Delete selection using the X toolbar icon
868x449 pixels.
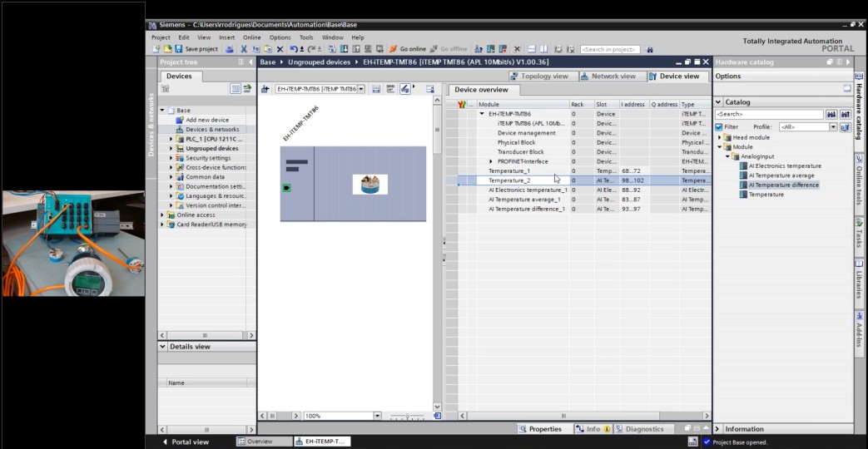click(x=280, y=49)
